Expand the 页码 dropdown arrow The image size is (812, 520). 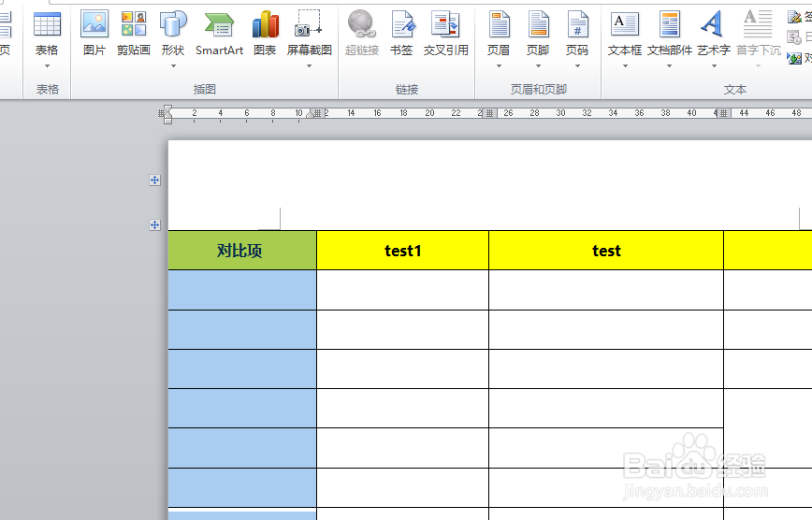pos(577,65)
